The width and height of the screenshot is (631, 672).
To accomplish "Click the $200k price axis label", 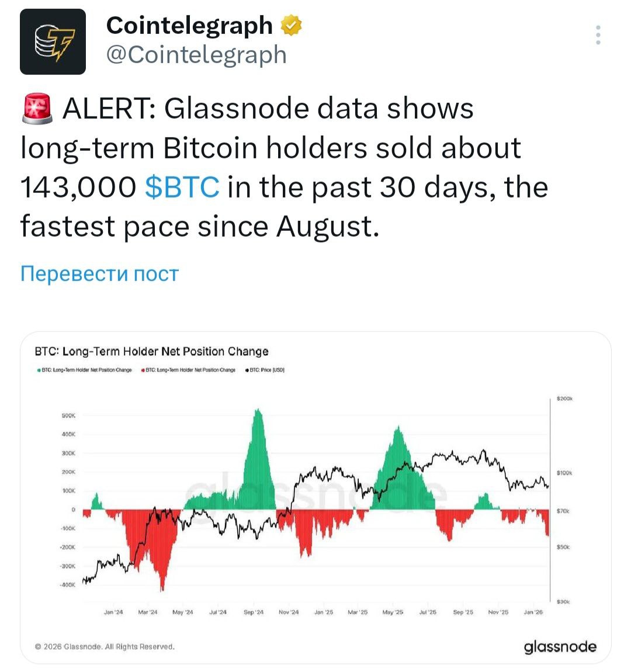I will [565, 399].
